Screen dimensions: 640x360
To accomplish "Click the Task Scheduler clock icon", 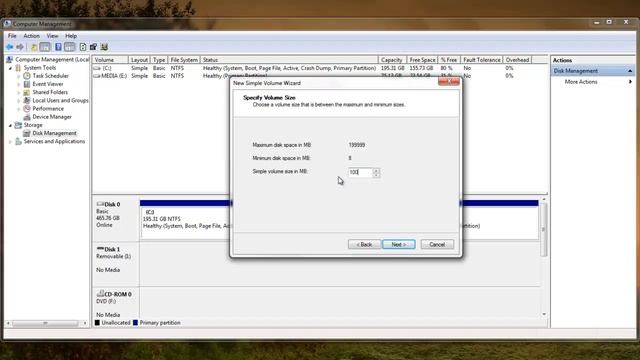I will tap(27, 76).
